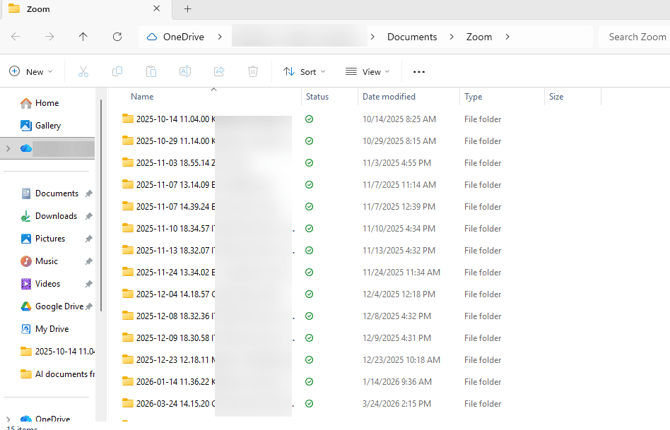Screen dimensions: 670x430
Task: Go up one directory level
Action: click(83, 37)
